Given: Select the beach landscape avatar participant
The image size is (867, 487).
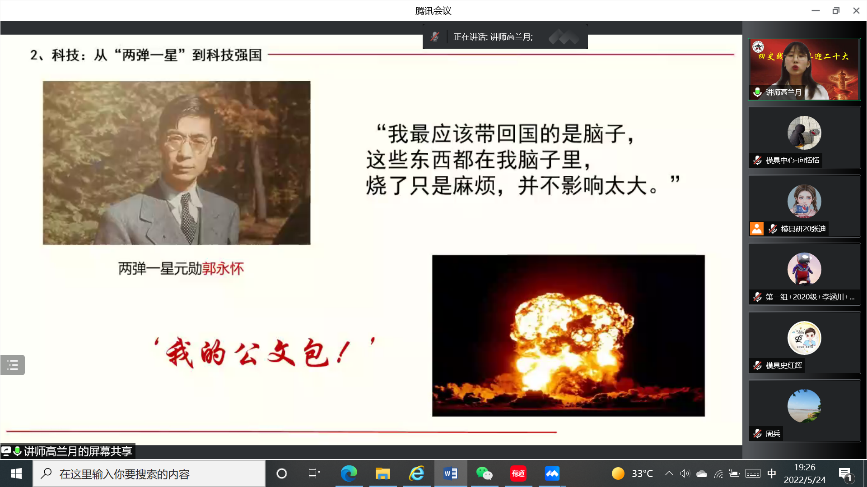Looking at the screenshot, I should 804,406.
